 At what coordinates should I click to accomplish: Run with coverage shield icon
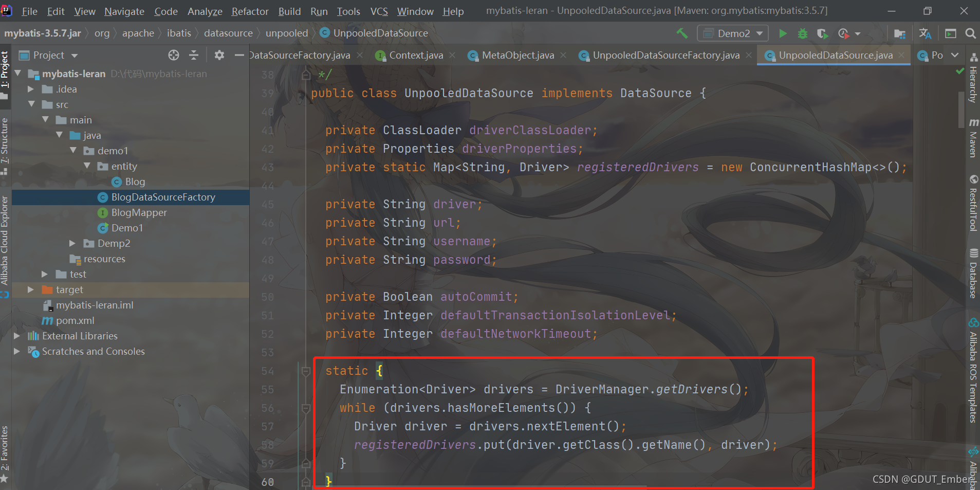[822, 33]
